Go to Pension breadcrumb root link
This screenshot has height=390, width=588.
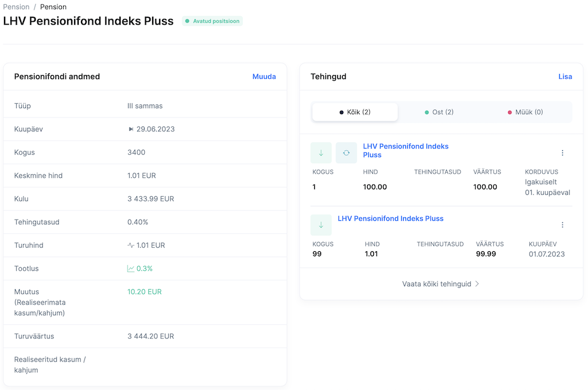coord(16,7)
